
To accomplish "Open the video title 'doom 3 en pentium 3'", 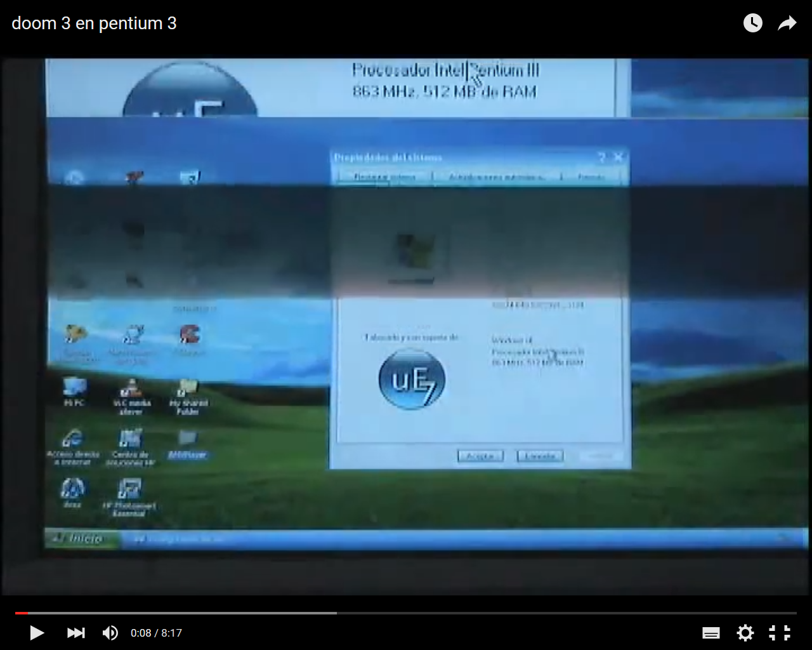I will pos(94,23).
